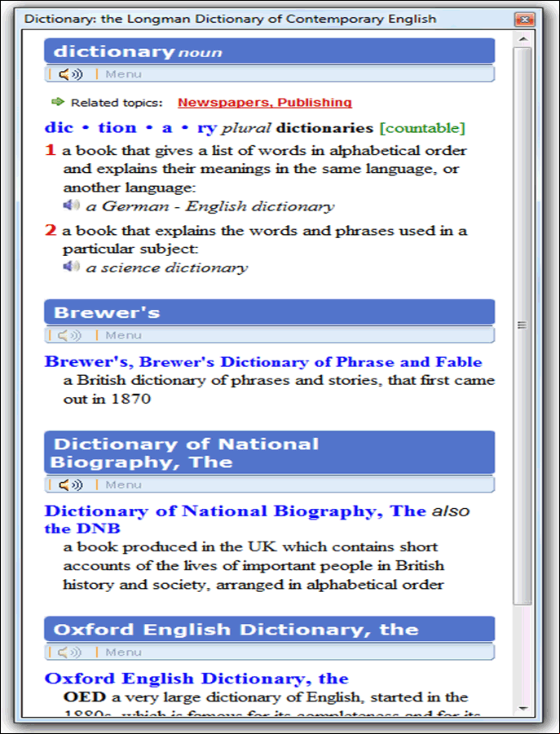Click the red sense number 2

[x=51, y=230]
